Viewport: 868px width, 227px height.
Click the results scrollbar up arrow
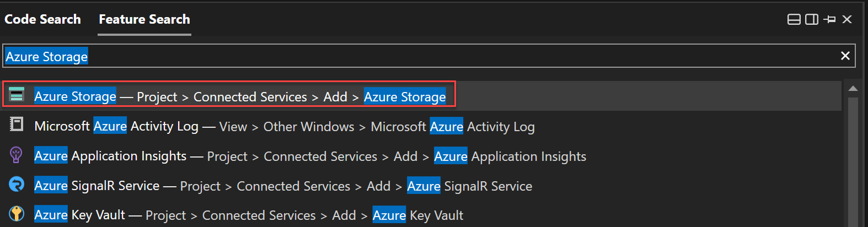click(853, 88)
